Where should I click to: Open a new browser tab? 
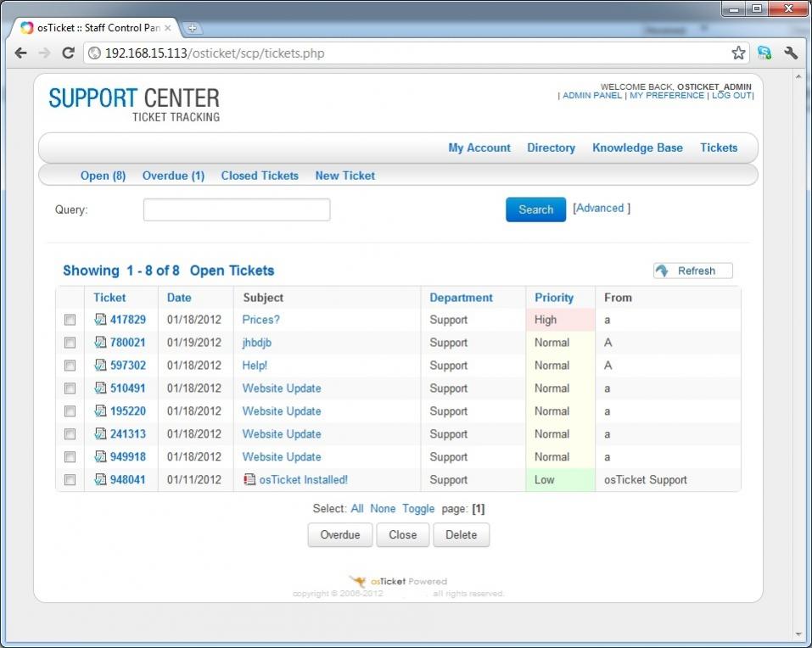pos(192,28)
